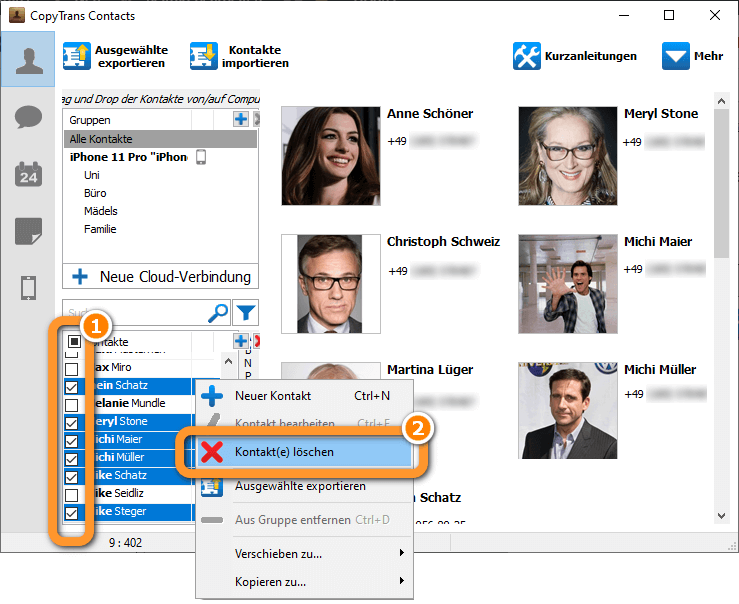This screenshot has width=739, height=604.
Task: Open the Notes sidebar section
Action: pyautogui.click(x=28, y=231)
